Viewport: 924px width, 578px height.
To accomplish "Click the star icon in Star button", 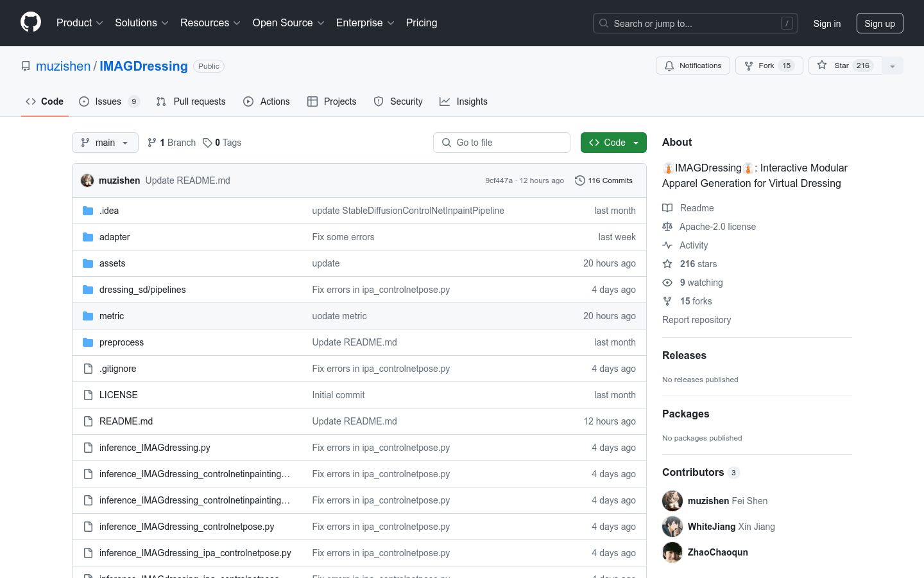I will pyautogui.click(x=822, y=66).
